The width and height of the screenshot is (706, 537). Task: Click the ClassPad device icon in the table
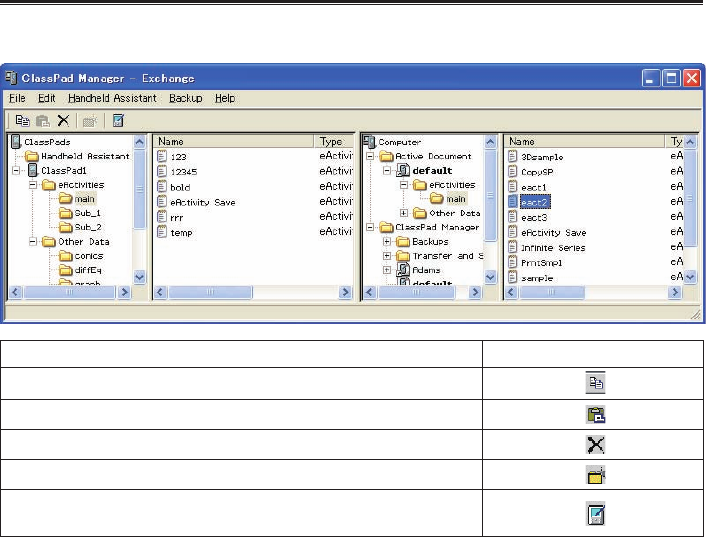coord(596,514)
